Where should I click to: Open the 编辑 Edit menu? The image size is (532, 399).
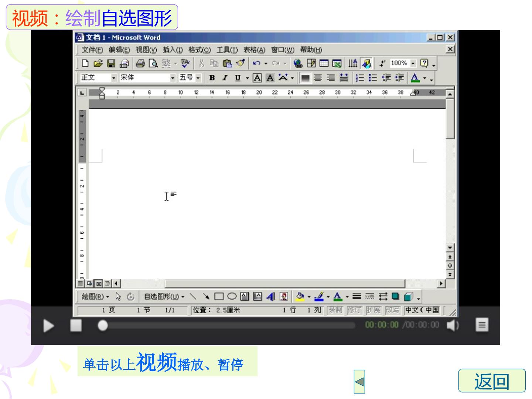pyautogui.click(x=119, y=50)
